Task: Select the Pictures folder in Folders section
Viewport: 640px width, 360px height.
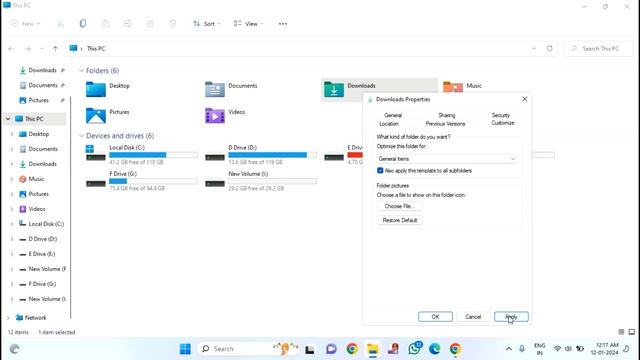Action: coord(108,116)
